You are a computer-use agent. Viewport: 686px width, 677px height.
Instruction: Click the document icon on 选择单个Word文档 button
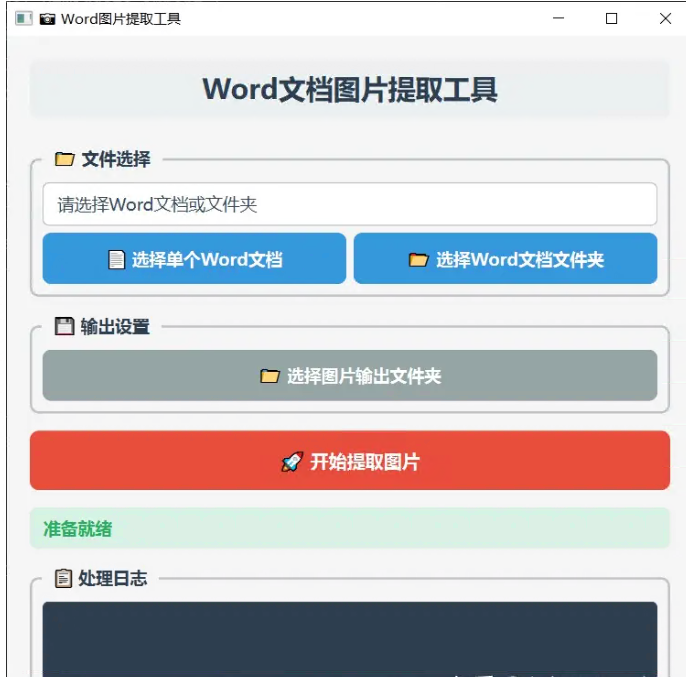pos(117,260)
